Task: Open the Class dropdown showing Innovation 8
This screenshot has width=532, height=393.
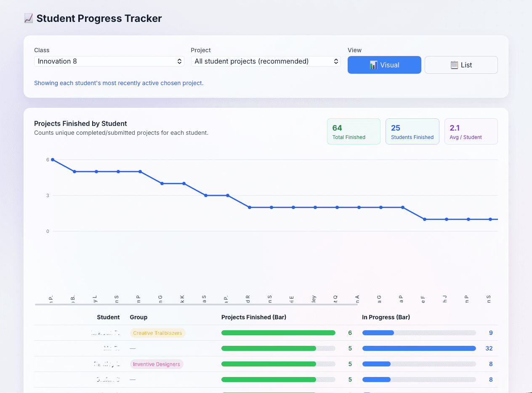Action: coord(109,61)
